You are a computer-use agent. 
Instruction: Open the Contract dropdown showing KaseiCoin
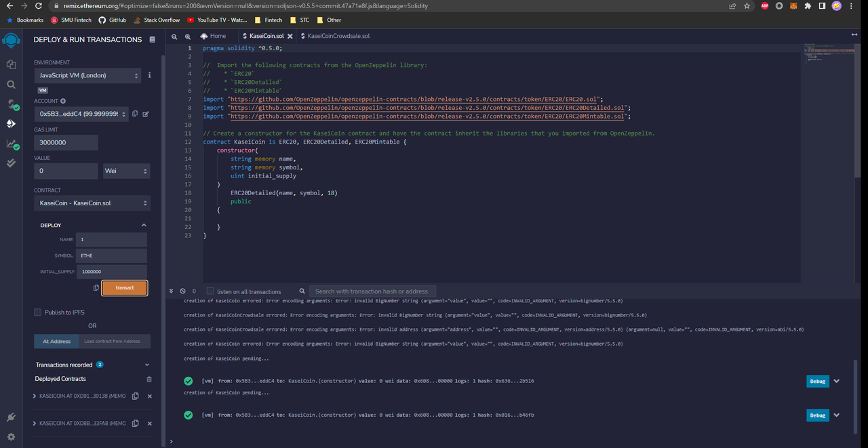pyautogui.click(x=92, y=203)
